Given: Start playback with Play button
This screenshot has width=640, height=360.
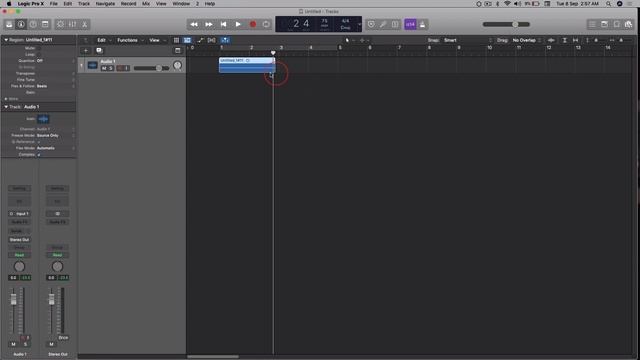Looking at the screenshot, I should click(x=238, y=24).
